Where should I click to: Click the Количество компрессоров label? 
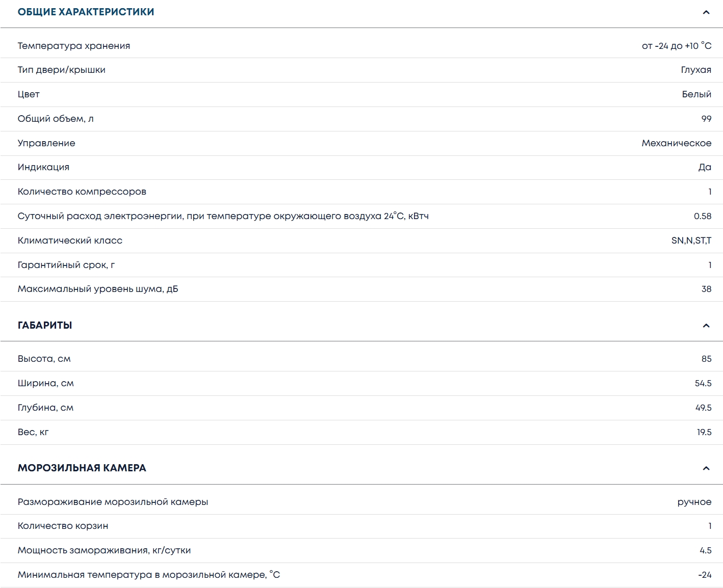tap(82, 192)
